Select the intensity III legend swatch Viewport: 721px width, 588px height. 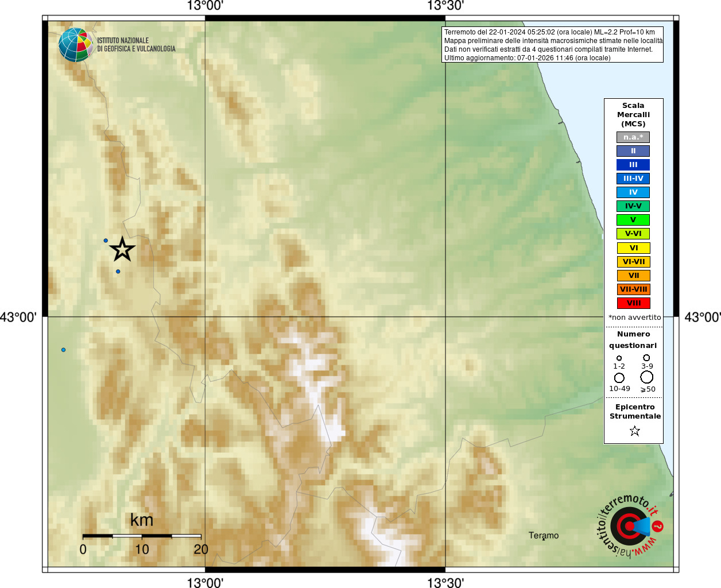tap(633, 165)
